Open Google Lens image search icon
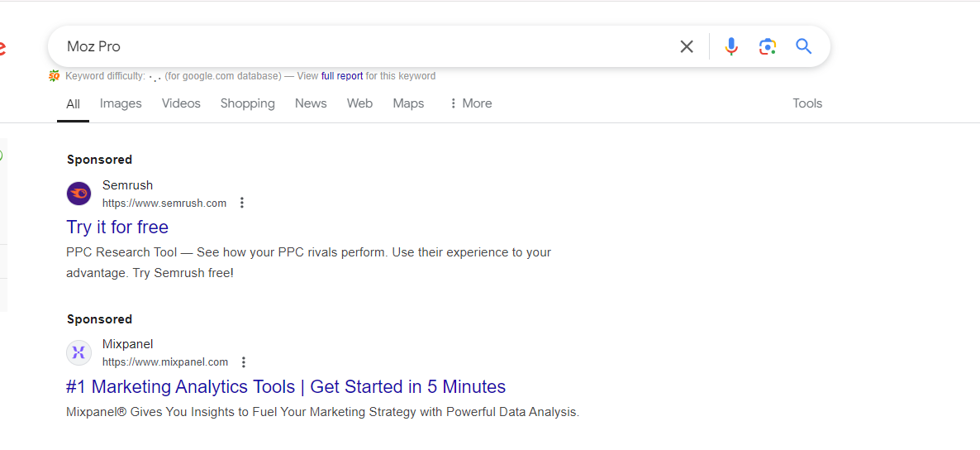 (x=768, y=46)
